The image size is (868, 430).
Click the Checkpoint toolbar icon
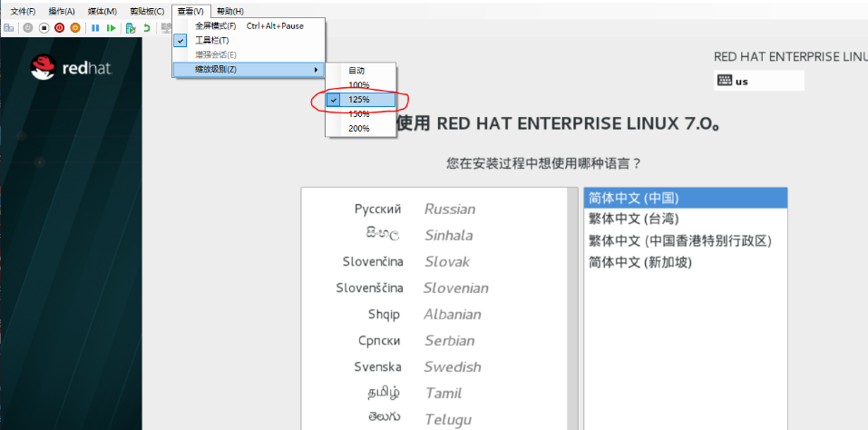click(132, 28)
